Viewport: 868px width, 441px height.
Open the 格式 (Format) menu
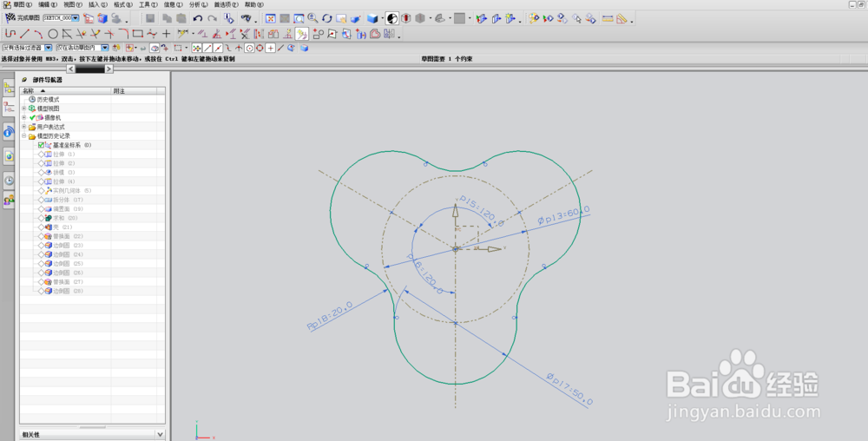(x=123, y=4)
